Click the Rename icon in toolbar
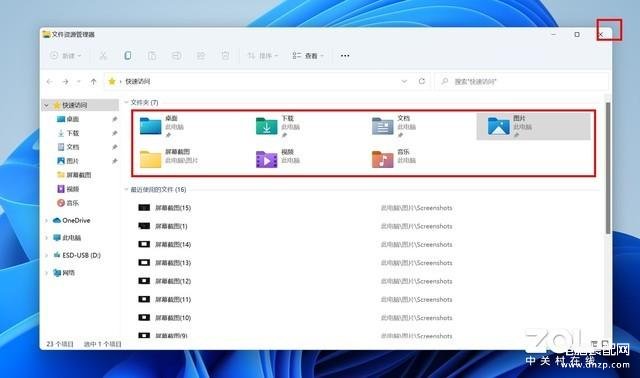This screenshot has height=378, width=640. pyautogui.click(x=176, y=56)
